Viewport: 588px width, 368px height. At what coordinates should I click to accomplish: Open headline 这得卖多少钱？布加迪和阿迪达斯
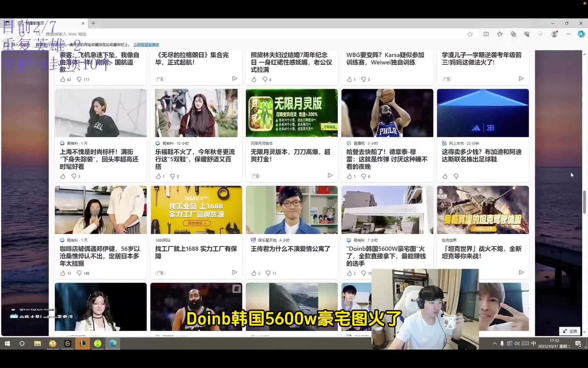click(482, 155)
